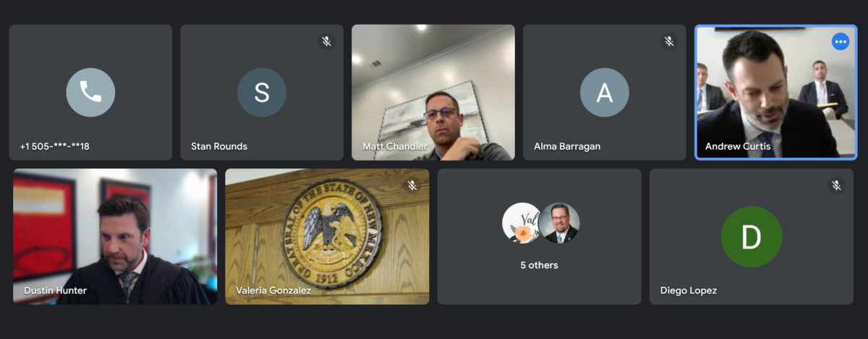Select Andrew Curtis's highlighted video tile

coord(775,93)
